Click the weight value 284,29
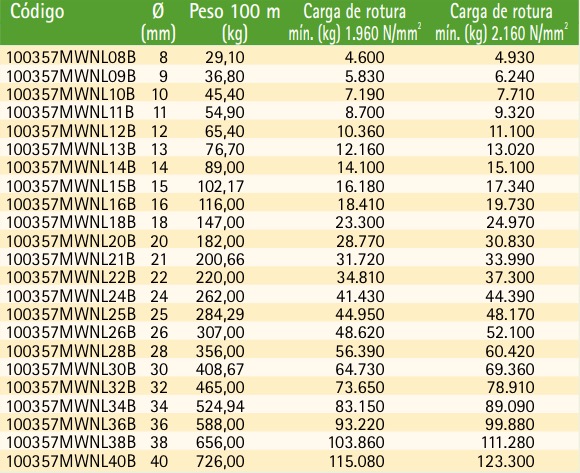580x473 pixels. click(x=220, y=315)
